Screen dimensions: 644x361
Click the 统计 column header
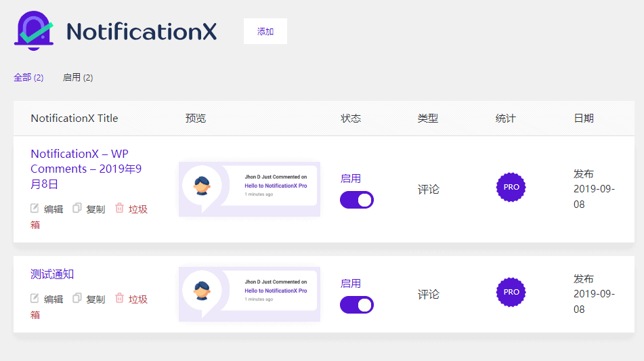coord(506,119)
